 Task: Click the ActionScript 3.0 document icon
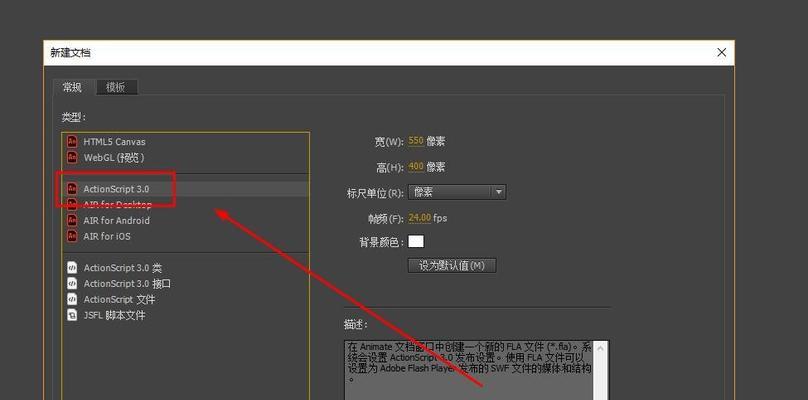click(x=72, y=189)
